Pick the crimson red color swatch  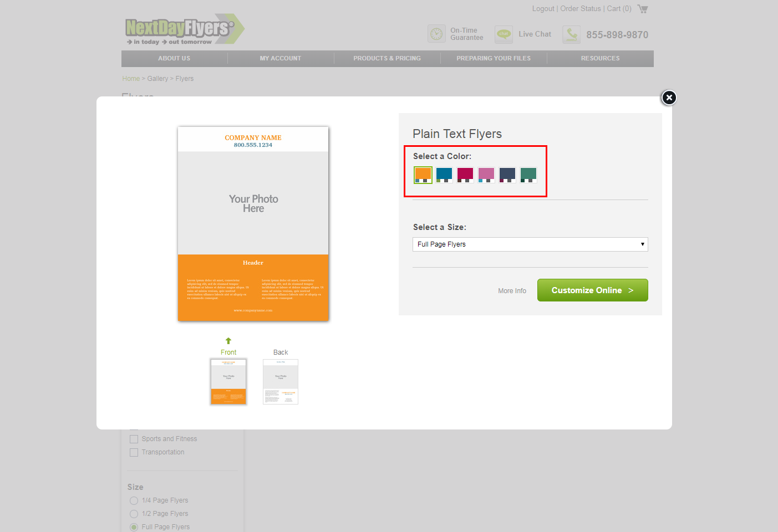[x=465, y=175]
